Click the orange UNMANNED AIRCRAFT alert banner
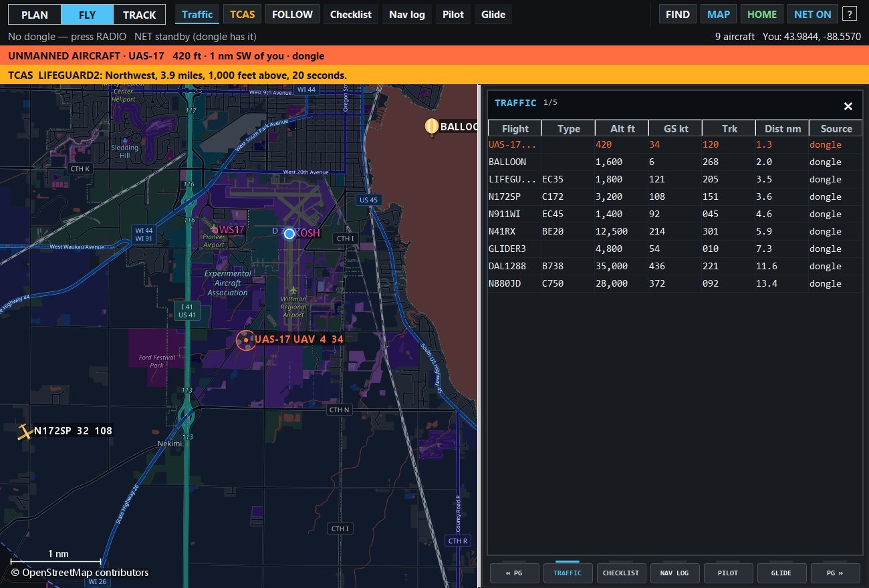This screenshot has height=588, width=869. click(x=434, y=56)
